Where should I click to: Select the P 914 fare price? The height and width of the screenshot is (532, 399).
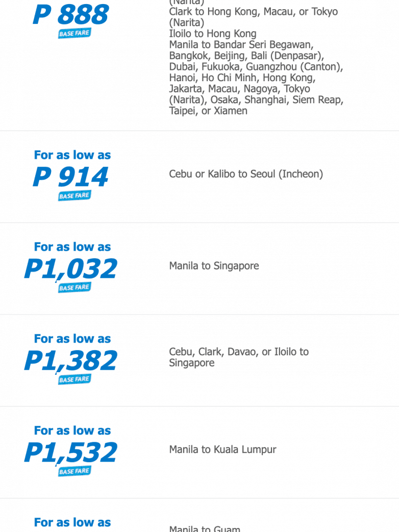[71, 177]
